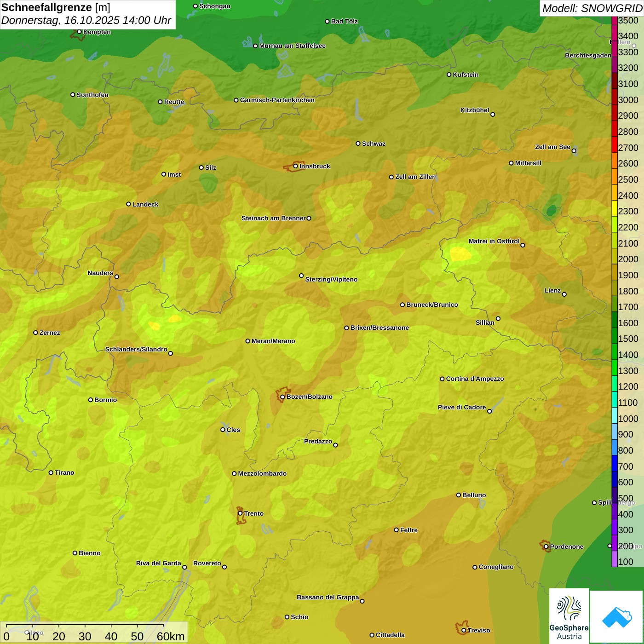Click the Bassano del Grappa marker
Viewport: 644px width, 644px height.
tap(362, 601)
